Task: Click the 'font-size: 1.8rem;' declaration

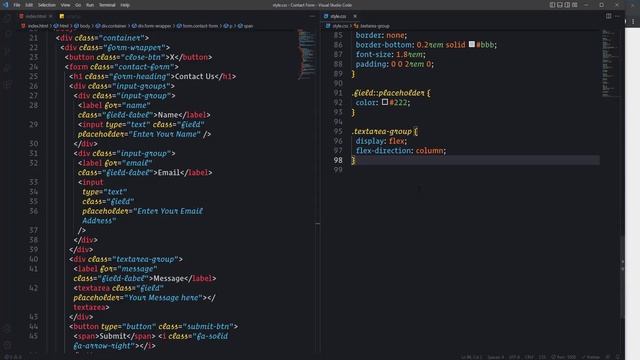Action: (x=391, y=54)
